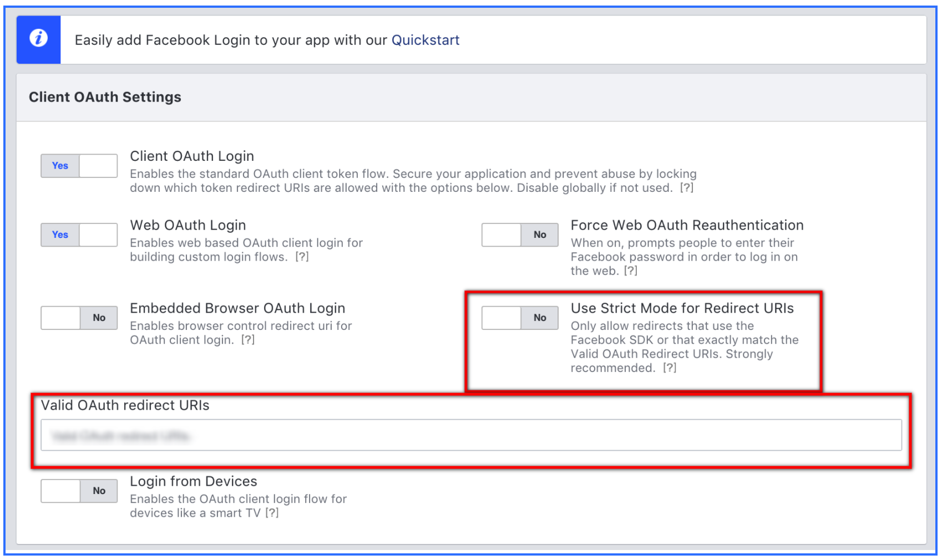
Task: Click the Login from Devices title
Action: tap(193, 481)
